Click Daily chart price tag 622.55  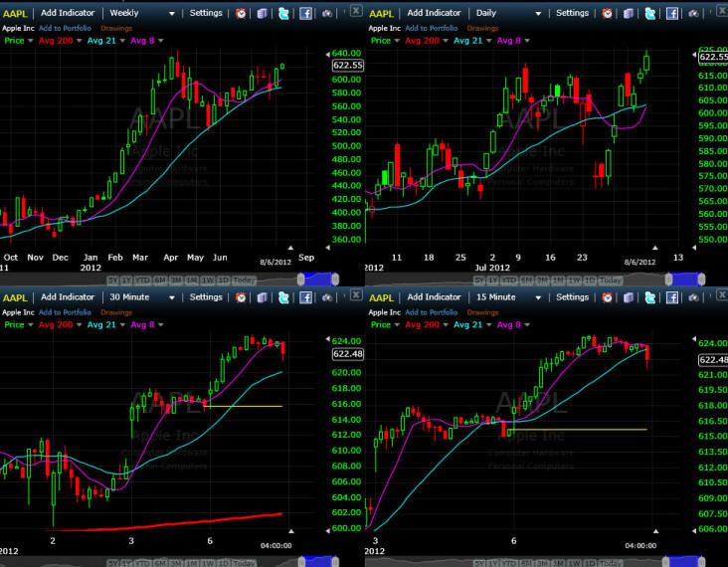[x=713, y=57]
